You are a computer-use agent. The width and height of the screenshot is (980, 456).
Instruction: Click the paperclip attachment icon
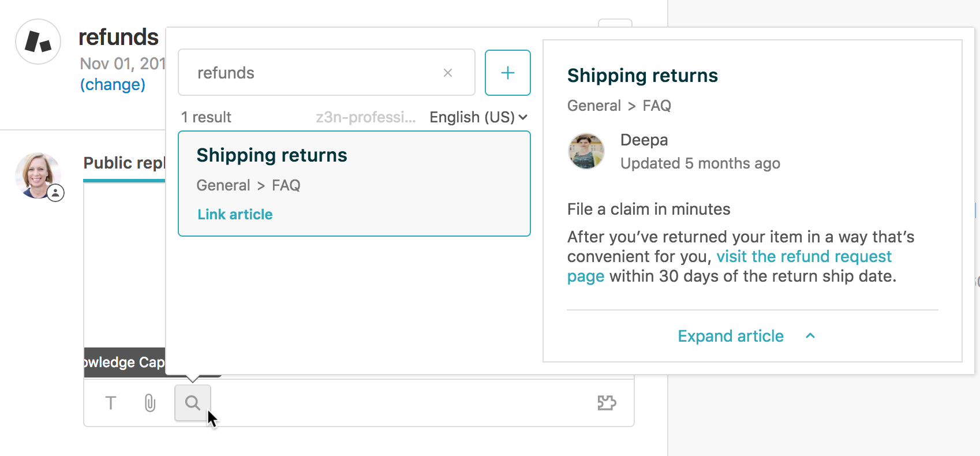(x=150, y=403)
